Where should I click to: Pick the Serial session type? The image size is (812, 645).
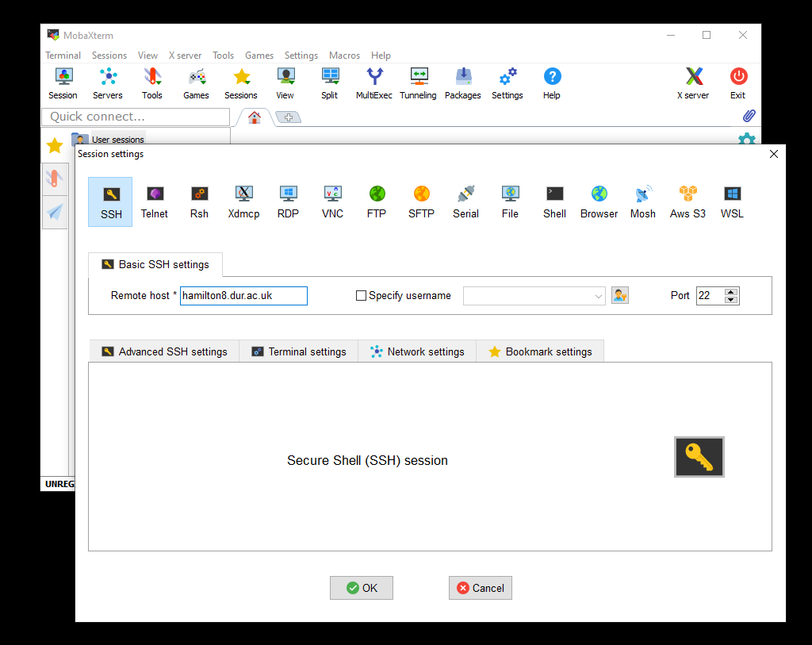click(x=465, y=202)
